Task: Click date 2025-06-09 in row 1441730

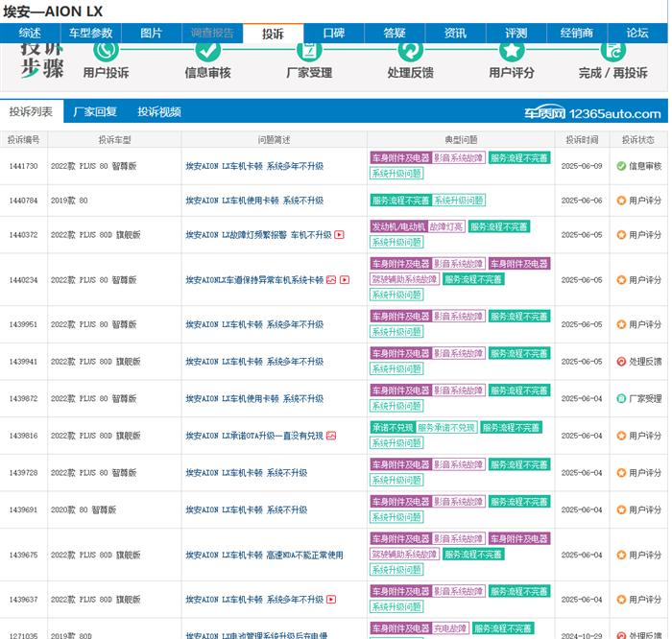Action: 582,166
